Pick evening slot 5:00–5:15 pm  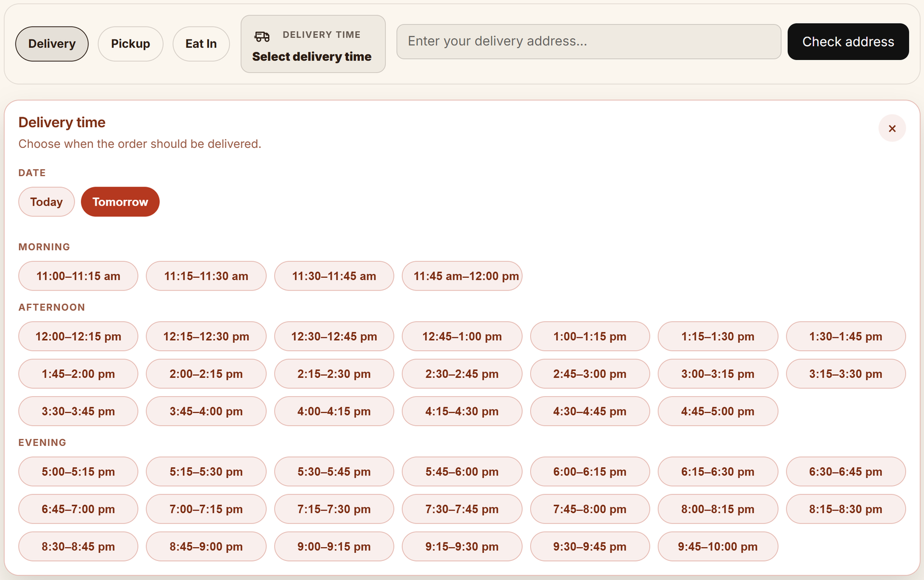click(79, 471)
